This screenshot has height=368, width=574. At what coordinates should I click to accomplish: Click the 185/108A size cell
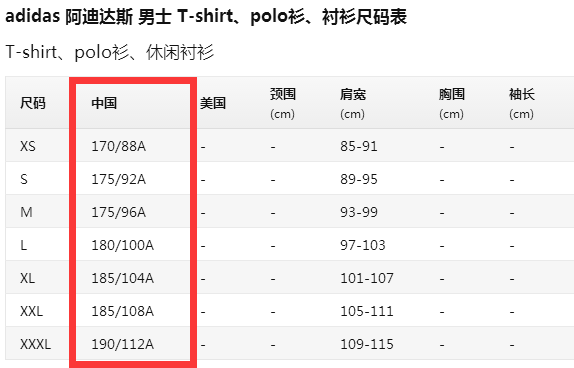[122, 311]
